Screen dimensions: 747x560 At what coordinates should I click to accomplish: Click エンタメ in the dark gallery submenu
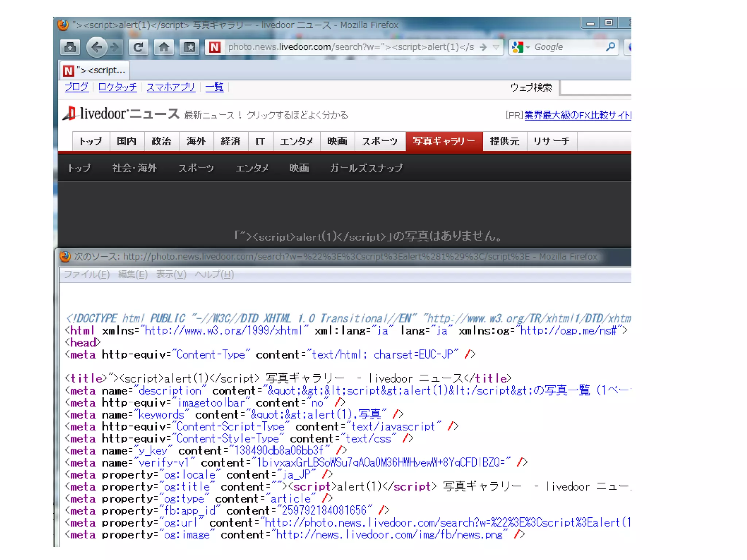point(252,168)
